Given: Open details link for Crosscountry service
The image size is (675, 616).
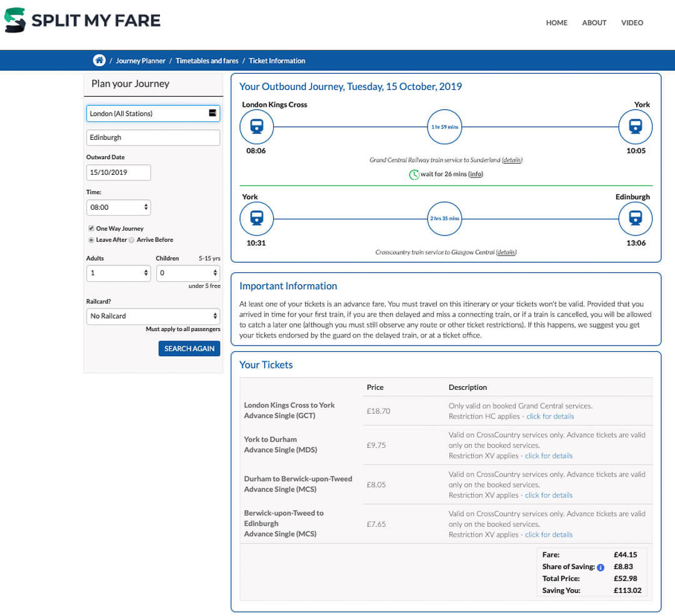Looking at the screenshot, I should 506,252.
